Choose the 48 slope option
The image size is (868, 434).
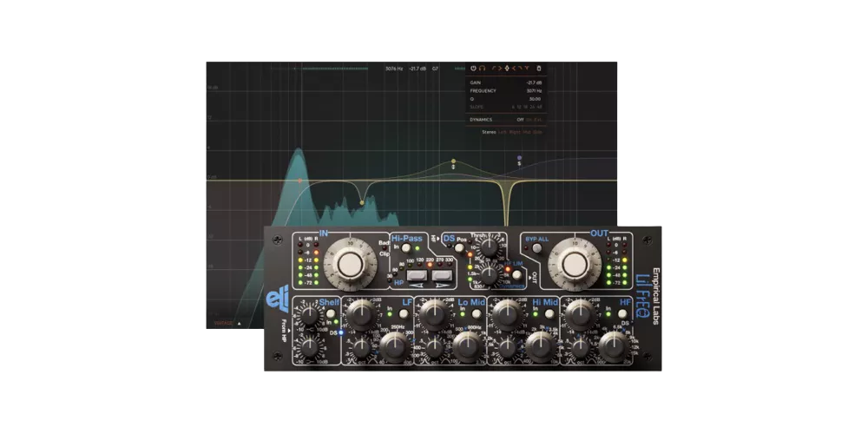(539, 107)
